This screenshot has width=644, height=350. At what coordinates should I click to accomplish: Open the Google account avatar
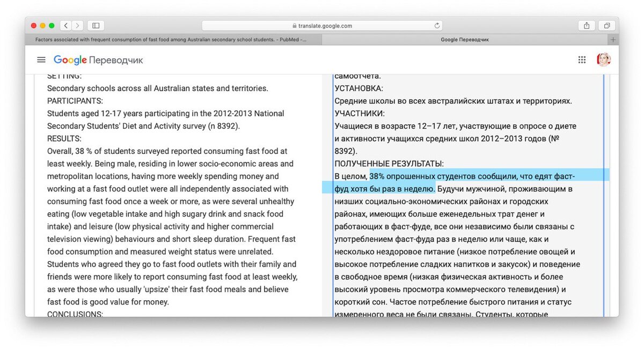[604, 59]
